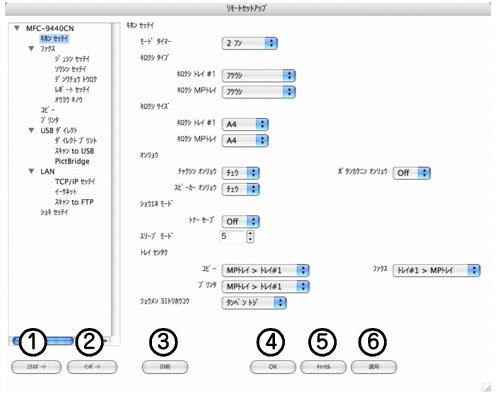Open スピーカー オンリョウ volume dropdown

pyautogui.click(x=240, y=189)
